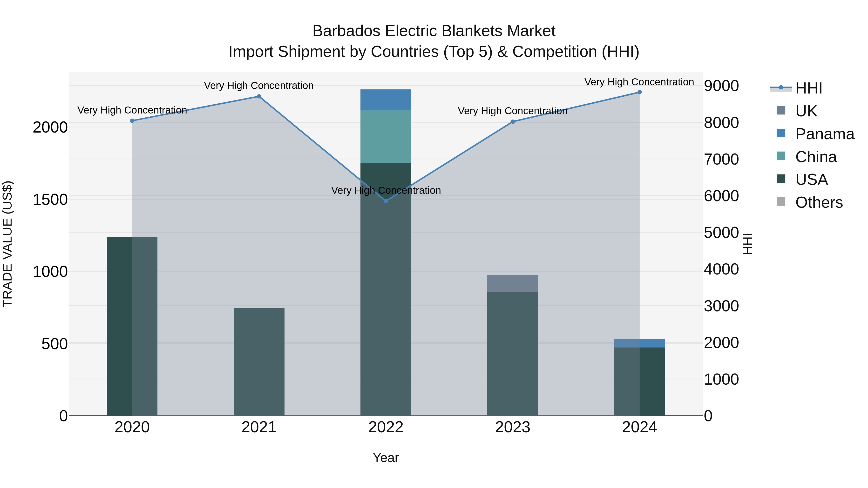Click the 2023 x-axis label
This screenshot has width=868, height=488.
coord(513,427)
